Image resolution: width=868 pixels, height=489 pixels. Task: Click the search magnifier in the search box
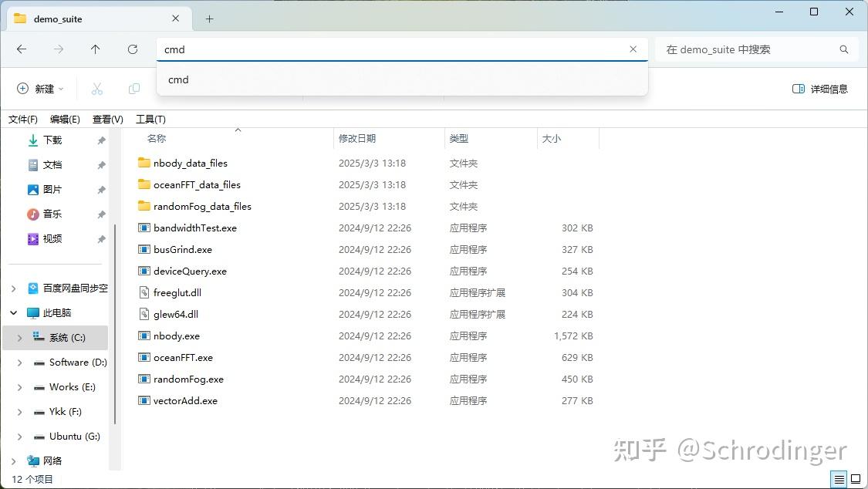(843, 49)
